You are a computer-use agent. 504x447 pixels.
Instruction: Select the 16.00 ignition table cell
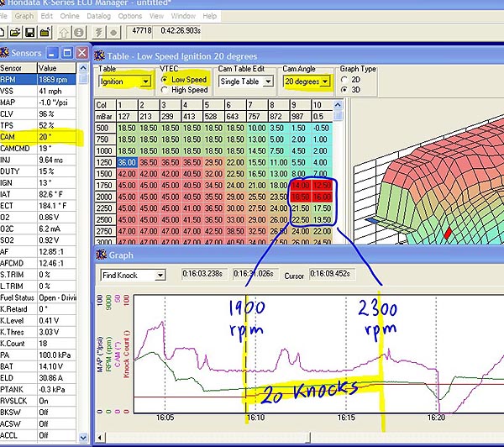pyautogui.click(x=322, y=197)
